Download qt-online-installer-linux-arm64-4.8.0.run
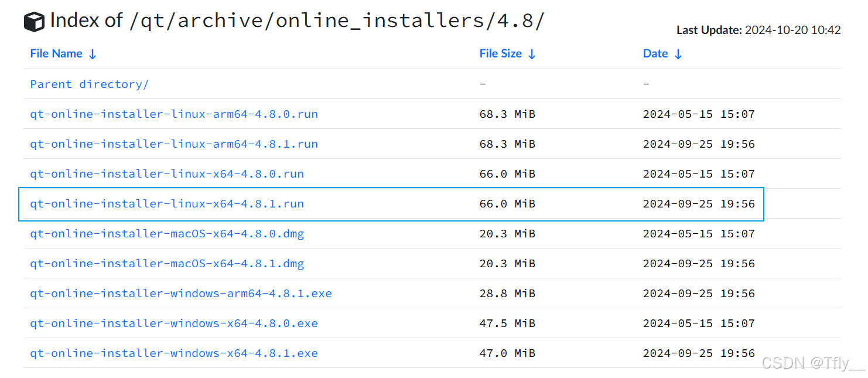 point(174,114)
